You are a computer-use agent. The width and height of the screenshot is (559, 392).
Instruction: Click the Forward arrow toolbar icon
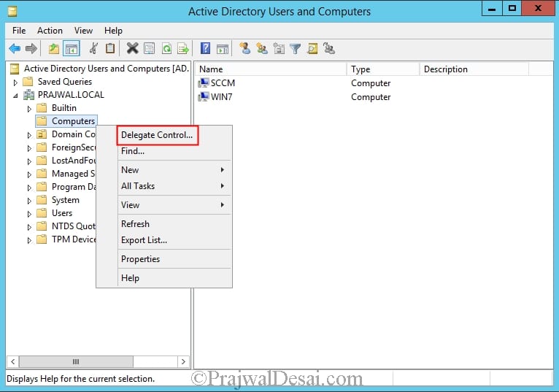point(31,48)
